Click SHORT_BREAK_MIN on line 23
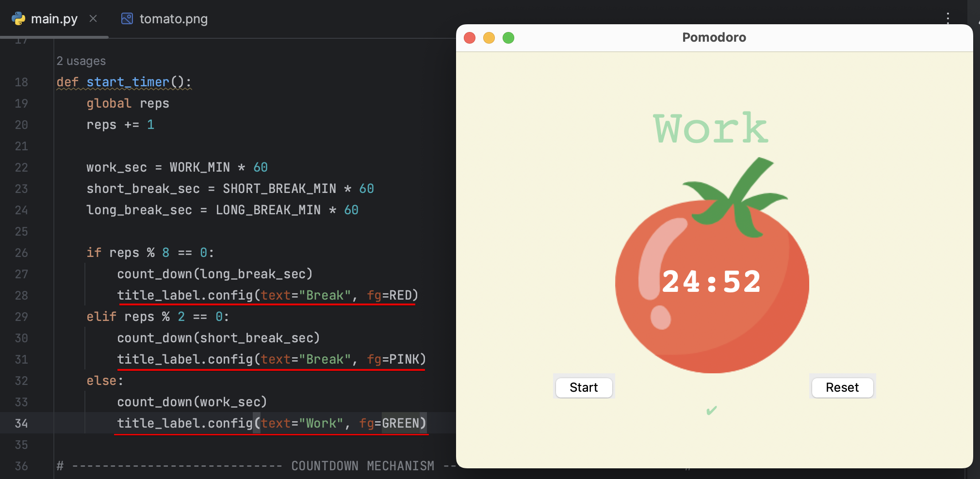The width and height of the screenshot is (980, 479). [x=279, y=189]
